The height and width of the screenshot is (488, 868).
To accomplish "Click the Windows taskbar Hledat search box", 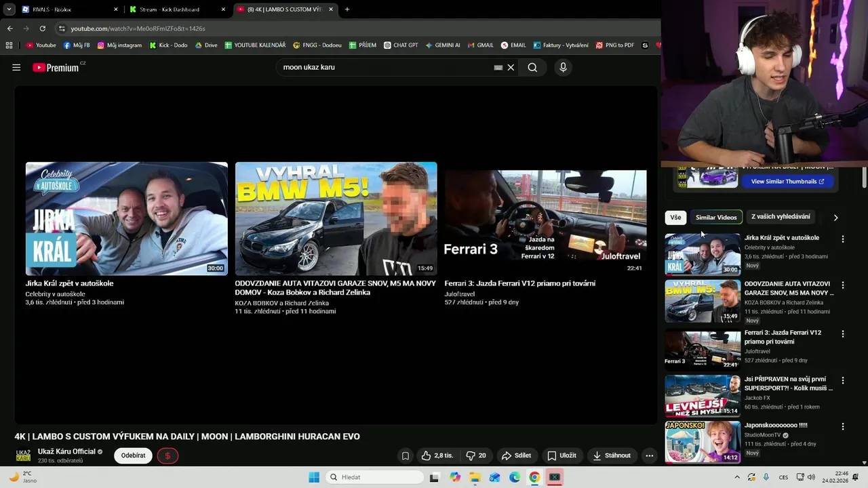I will pos(376,477).
